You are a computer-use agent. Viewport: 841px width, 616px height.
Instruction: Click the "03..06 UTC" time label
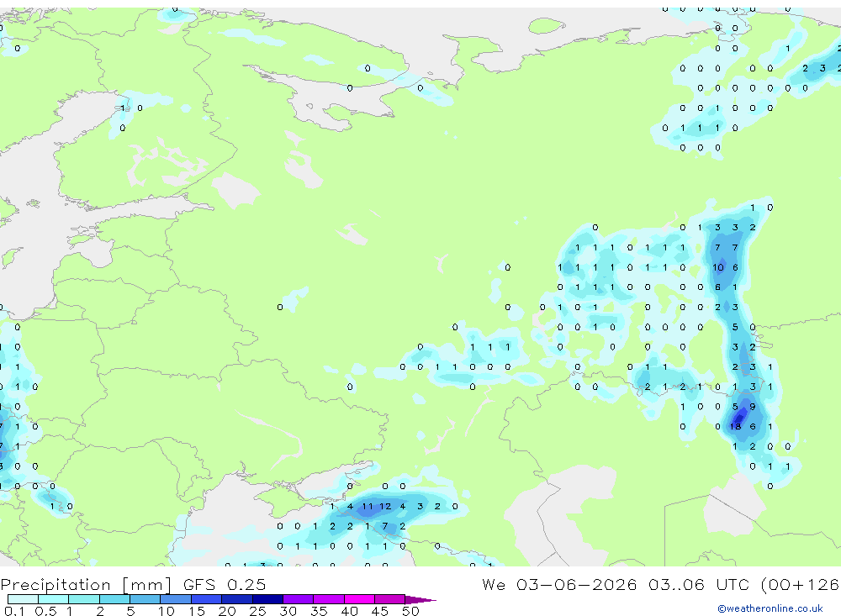point(698,584)
